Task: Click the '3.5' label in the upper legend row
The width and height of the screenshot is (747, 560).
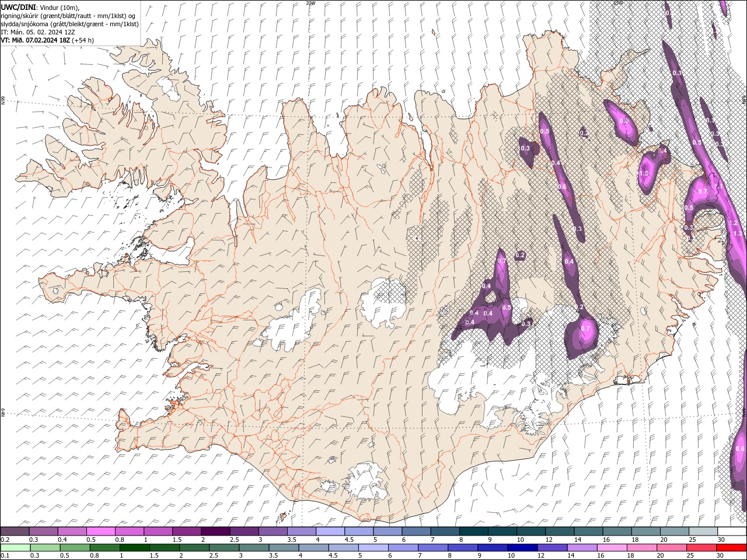Action: coord(291,540)
